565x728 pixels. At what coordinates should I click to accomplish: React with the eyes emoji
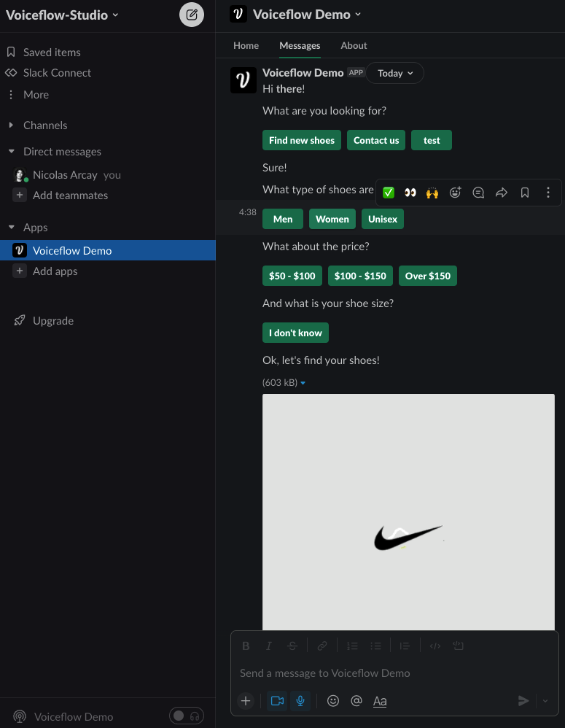pos(410,193)
